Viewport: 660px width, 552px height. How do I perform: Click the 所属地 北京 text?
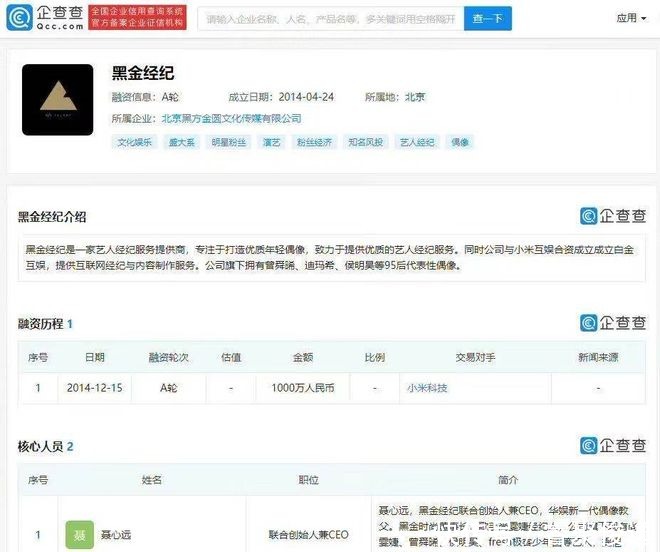tap(395, 97)
